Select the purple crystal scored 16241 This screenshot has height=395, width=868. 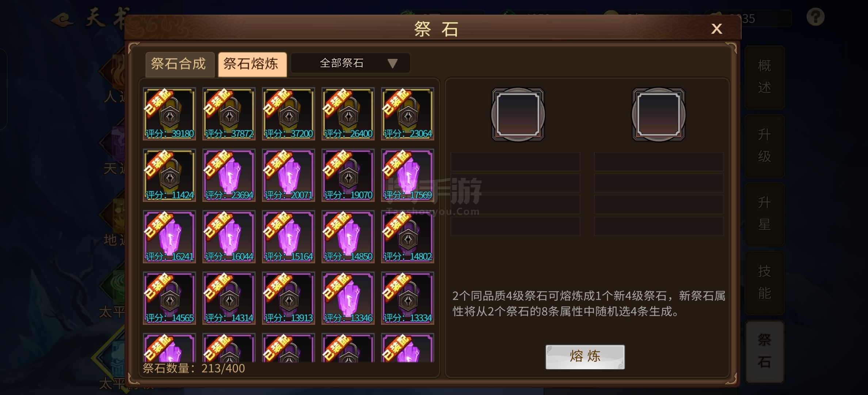click(x=169, y=237)
